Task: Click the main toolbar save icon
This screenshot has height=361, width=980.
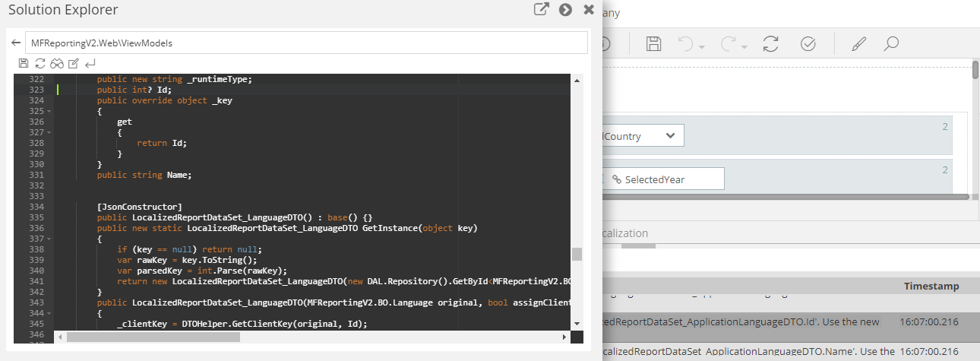Action: (x=653, y=44)
